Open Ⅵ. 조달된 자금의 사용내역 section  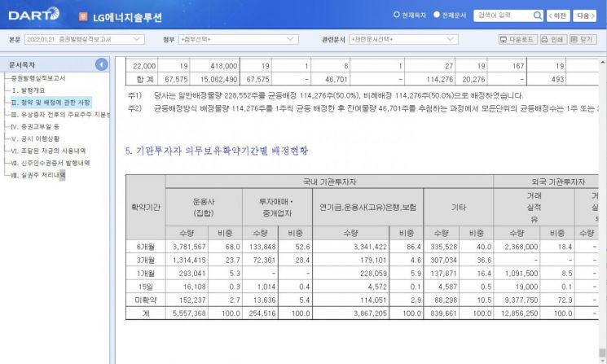tap(48, 151)
